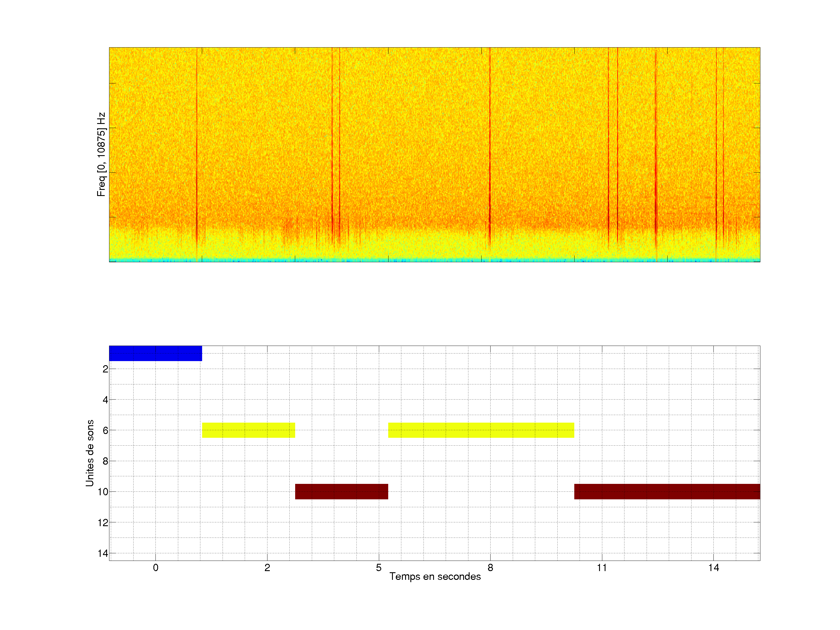Select the first yellow bar at unit 6
840x630 pixels.
249,430
